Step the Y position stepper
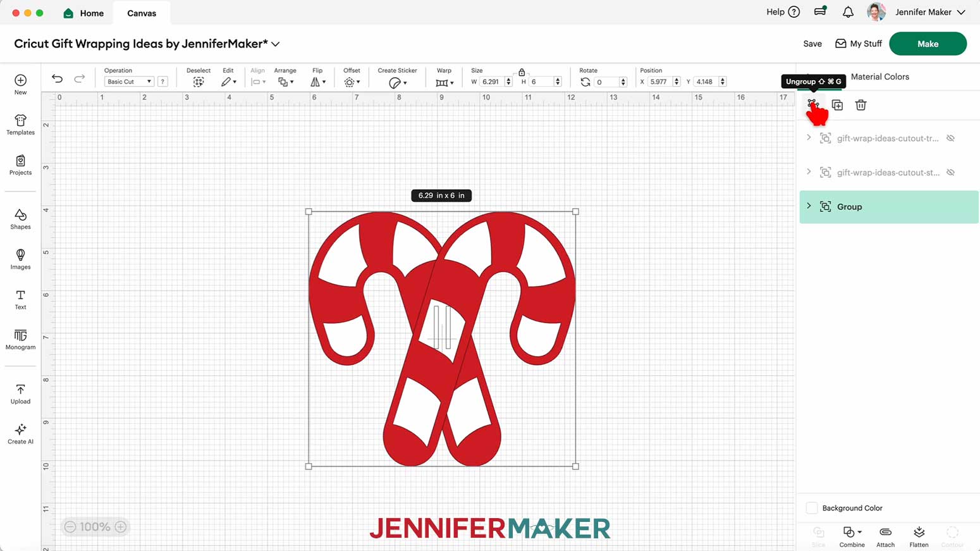 [723, 82]
